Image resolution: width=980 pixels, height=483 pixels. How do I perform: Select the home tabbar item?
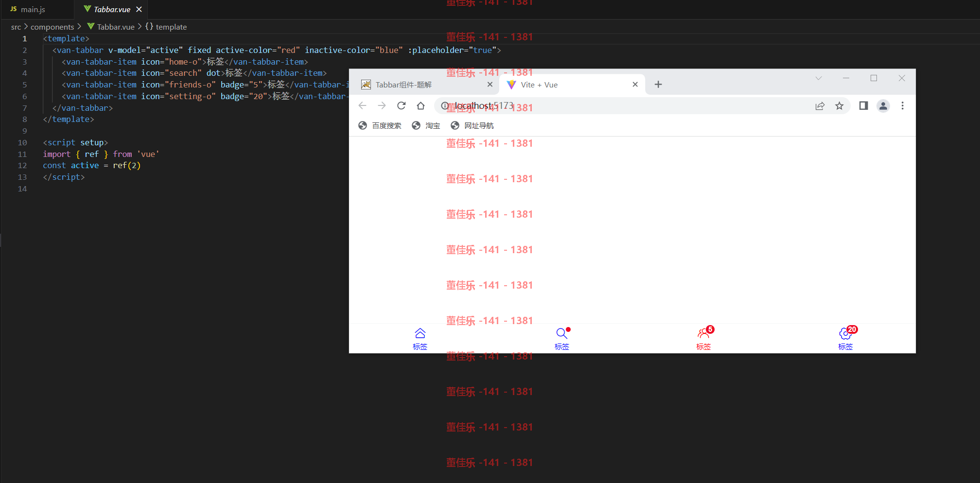point(420,339)
